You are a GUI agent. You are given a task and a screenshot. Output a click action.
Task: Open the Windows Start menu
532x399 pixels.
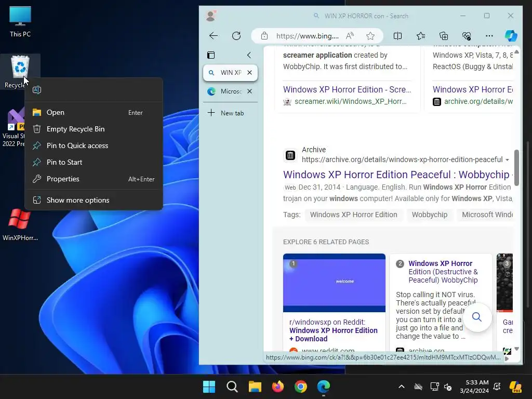coord(209,387)
